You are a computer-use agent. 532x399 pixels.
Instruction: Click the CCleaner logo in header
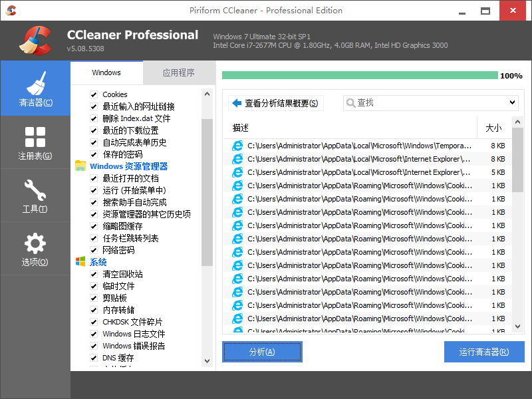click(x=35, y=40)
